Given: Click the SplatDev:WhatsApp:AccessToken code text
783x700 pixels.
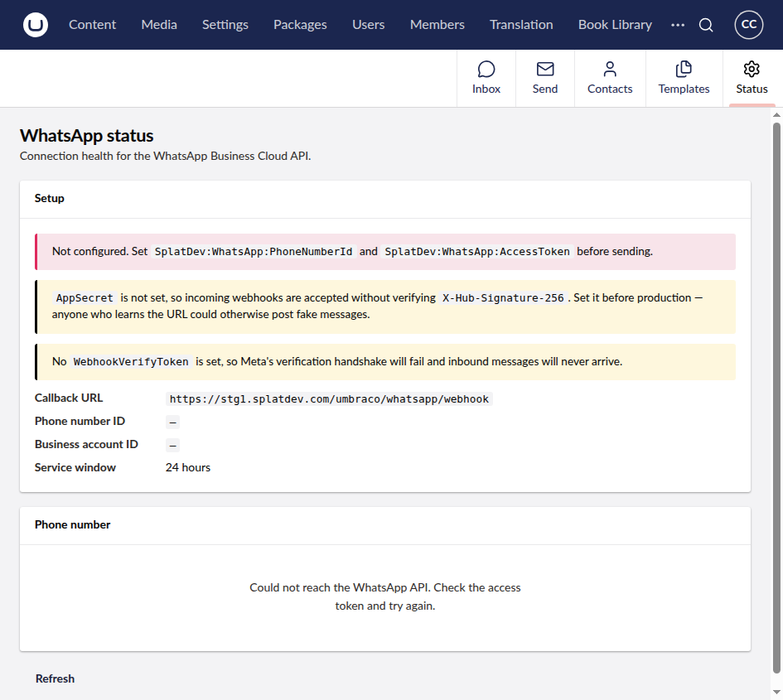Looking at the screenshot, I should click(x=477, y=252).
